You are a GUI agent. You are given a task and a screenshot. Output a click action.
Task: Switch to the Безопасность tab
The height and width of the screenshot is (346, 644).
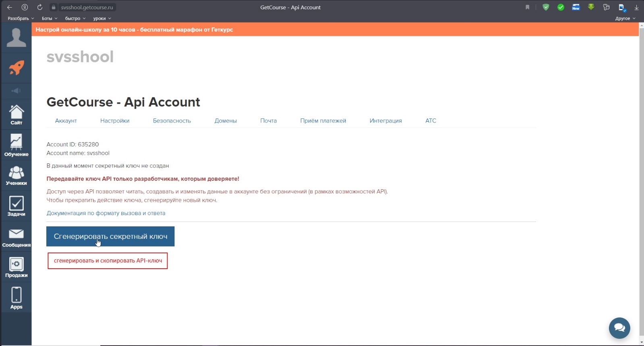point(172,121)
